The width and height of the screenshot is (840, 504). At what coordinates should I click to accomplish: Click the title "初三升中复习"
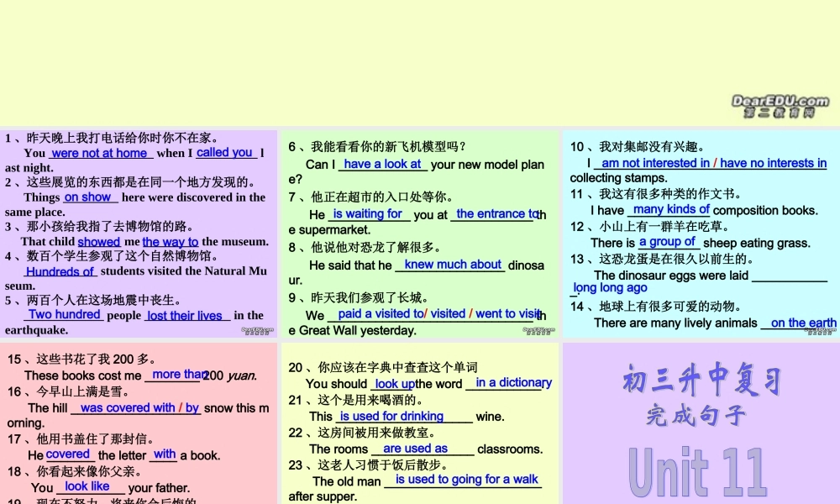point(701,379)
